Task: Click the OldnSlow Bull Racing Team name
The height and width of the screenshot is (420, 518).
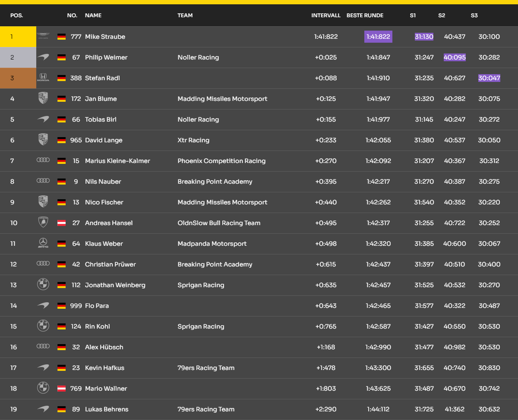Action: click(219, 223)
